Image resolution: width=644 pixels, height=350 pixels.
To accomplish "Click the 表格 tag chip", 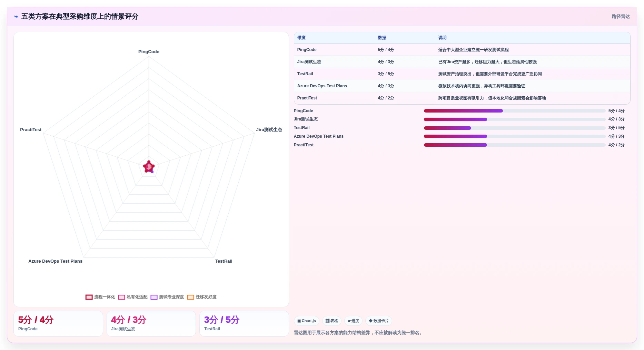I will tap(332, 321).
